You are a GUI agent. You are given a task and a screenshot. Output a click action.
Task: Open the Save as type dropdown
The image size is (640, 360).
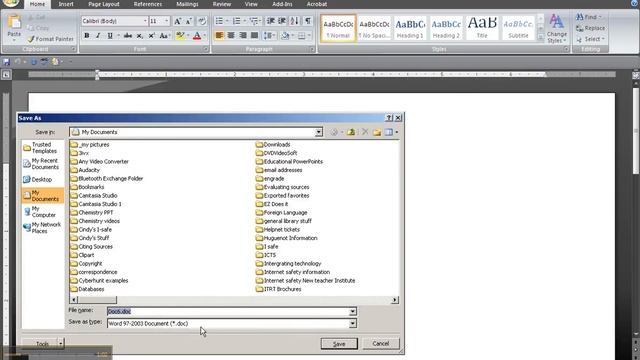[x=353, y=324]
